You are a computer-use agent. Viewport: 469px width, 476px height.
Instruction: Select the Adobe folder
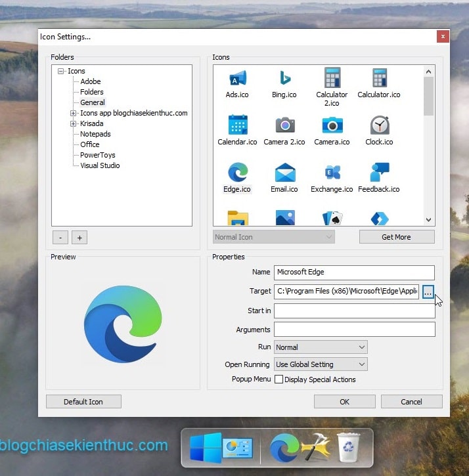point(91,81)
